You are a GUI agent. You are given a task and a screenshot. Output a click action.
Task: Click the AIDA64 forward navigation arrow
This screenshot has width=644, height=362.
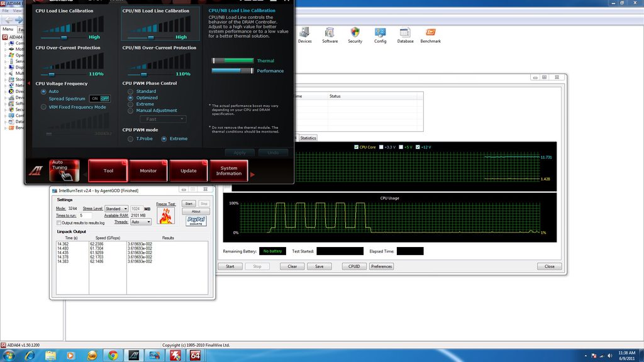pos(19,19)
